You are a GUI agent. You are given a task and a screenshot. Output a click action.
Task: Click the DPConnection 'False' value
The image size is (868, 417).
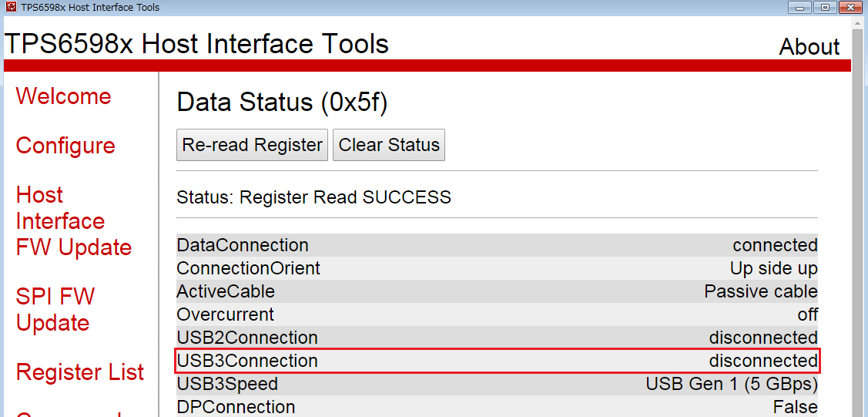796,407
